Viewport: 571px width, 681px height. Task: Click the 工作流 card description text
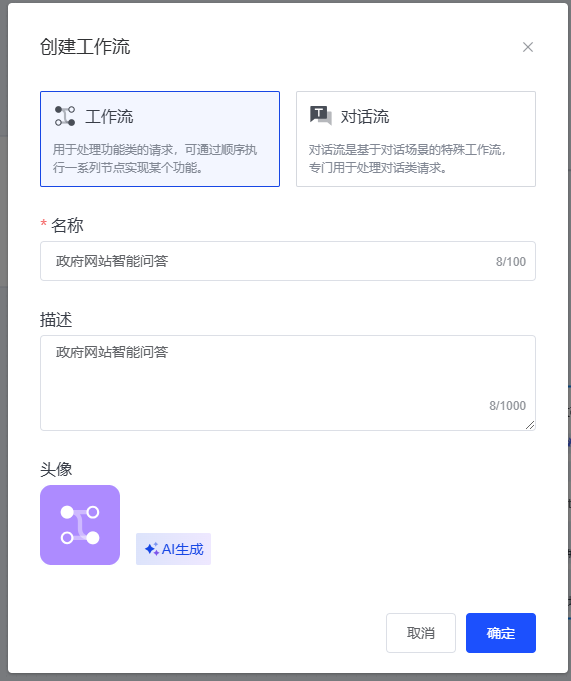click(x=155, y=159)
